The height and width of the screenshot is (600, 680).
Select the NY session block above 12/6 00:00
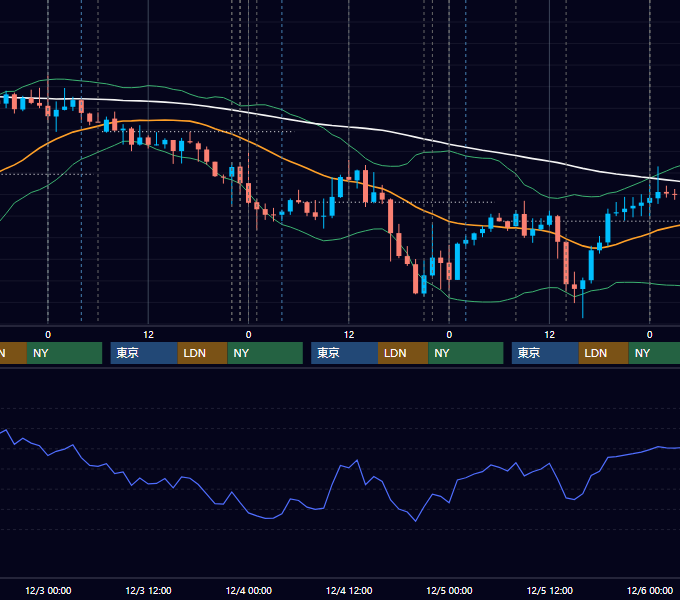[654, 353]
